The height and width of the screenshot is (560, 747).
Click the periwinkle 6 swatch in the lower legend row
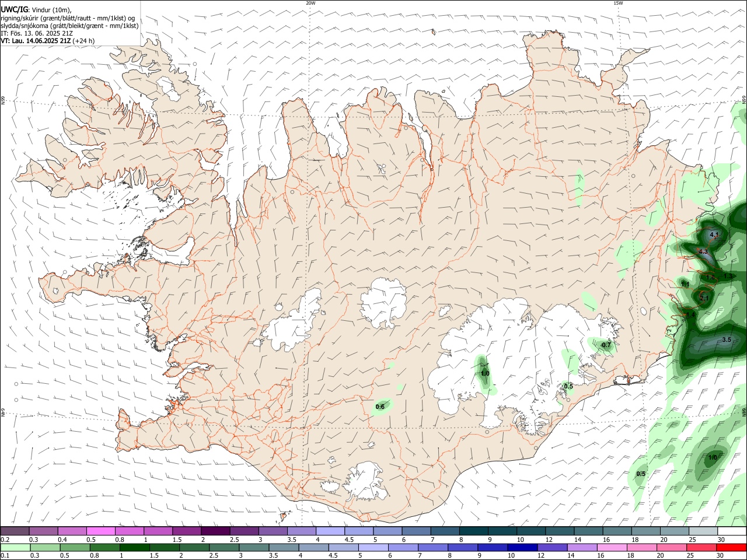(x=403, y=547)
